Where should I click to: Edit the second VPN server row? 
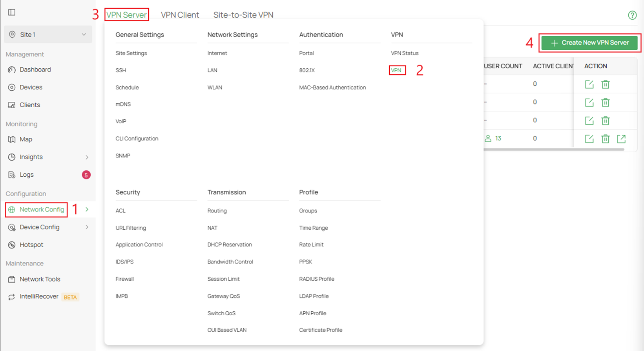tap(589, 102)
